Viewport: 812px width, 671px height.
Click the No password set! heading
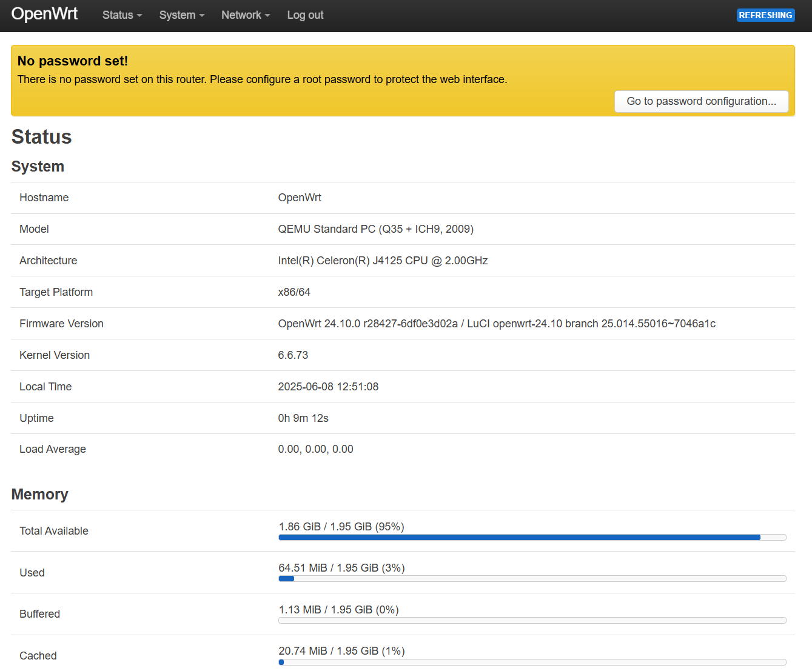(x=73, y=61)
